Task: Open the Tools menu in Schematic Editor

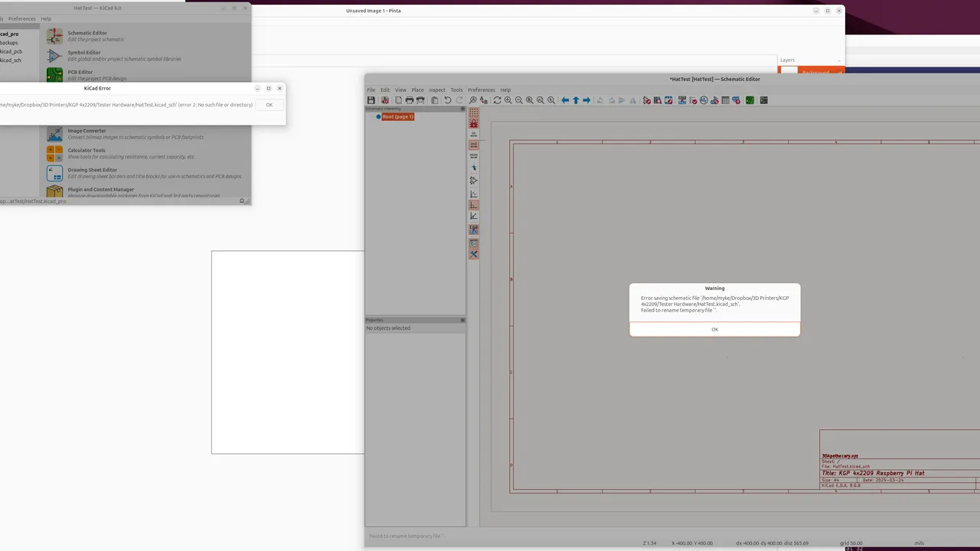Action: 456,90
